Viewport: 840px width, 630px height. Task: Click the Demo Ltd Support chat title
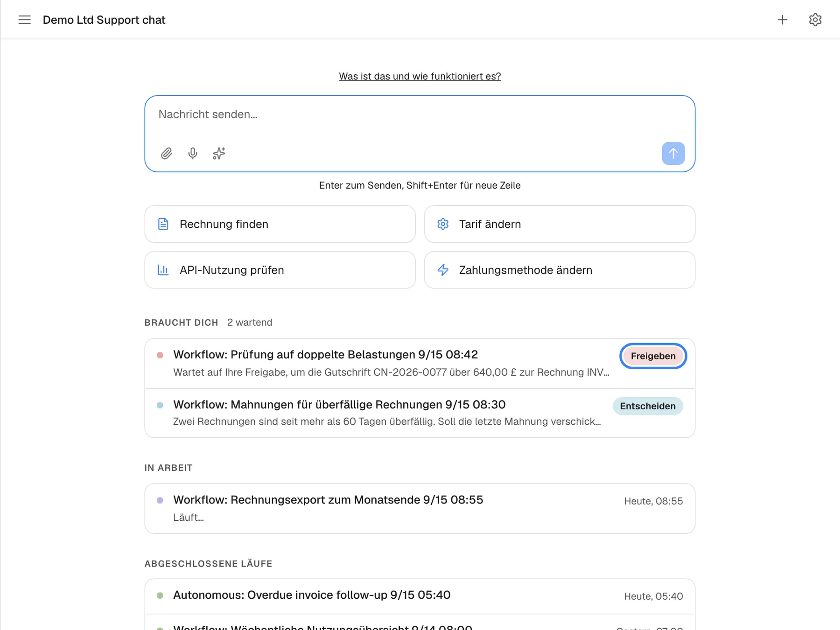[104, 20]
